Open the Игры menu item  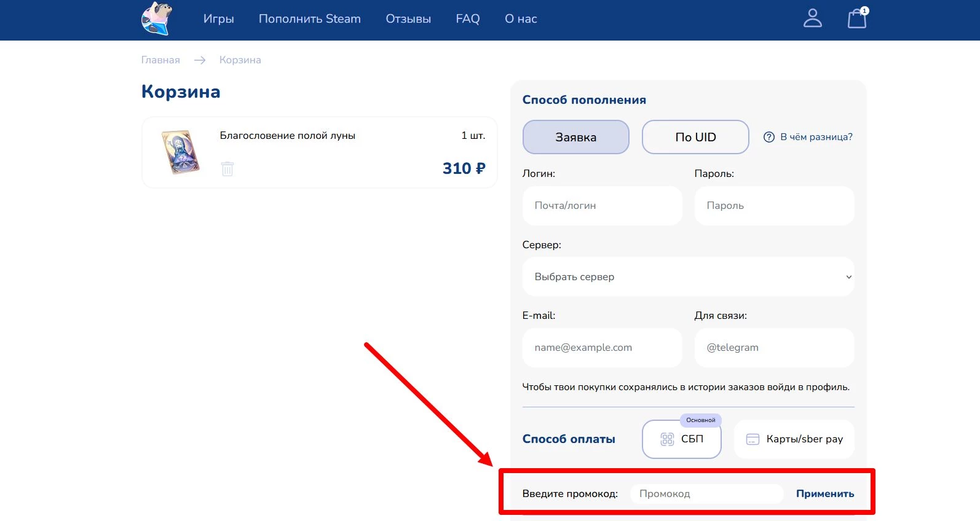[218, 19]
